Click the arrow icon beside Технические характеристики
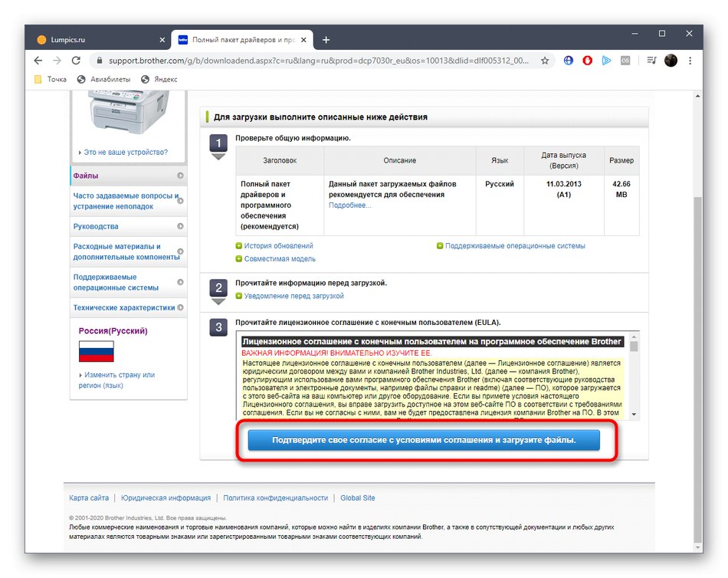This screenshot has width=728, height=578. 180,307
